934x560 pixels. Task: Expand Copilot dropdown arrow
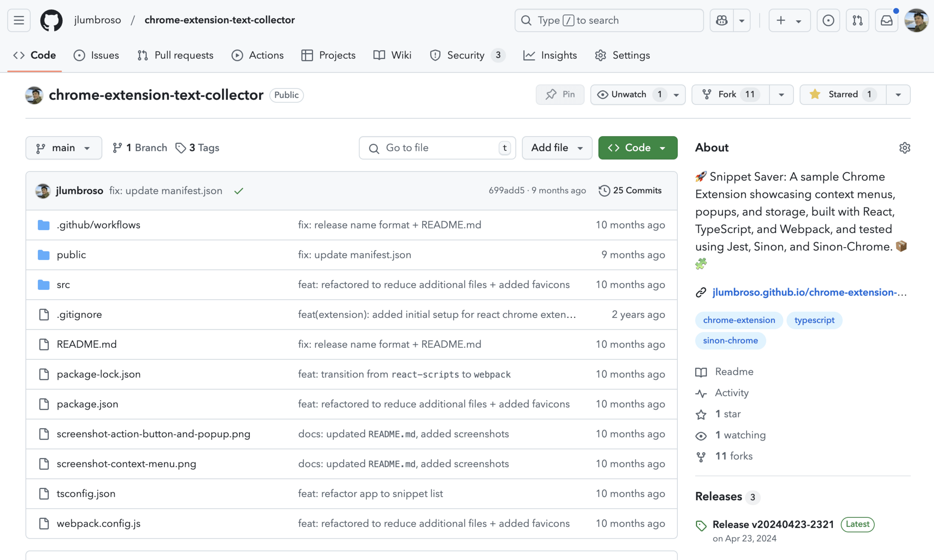[742, 20]
